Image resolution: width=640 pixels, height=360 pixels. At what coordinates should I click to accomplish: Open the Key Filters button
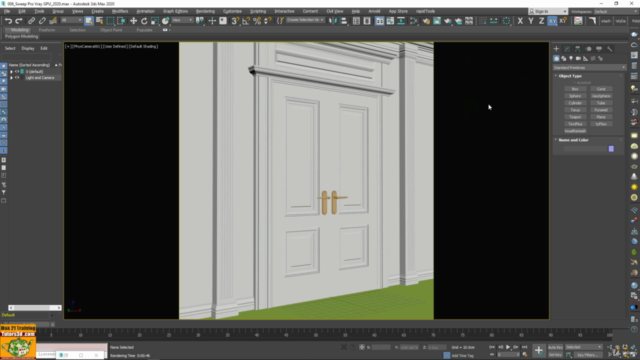(587, 355)
